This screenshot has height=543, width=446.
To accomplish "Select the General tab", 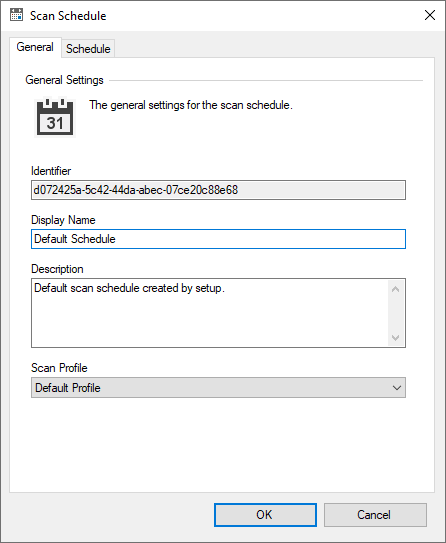I will click(x=35, y=47).
